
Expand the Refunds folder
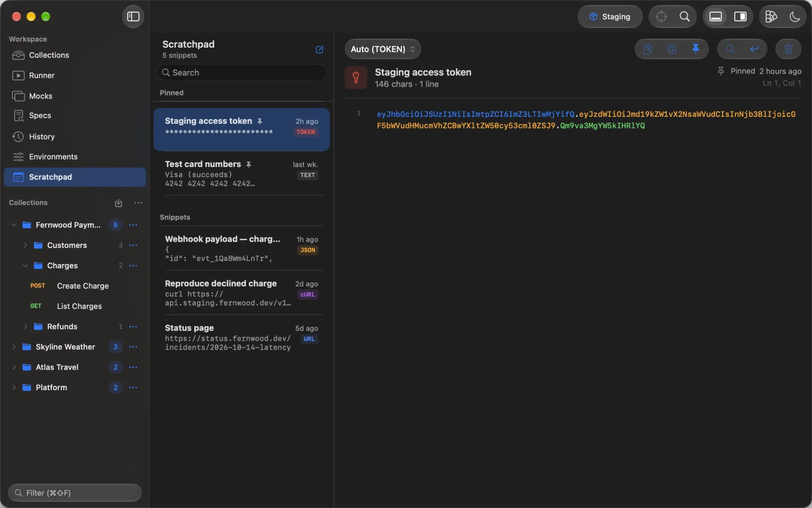tap(25, 327)
